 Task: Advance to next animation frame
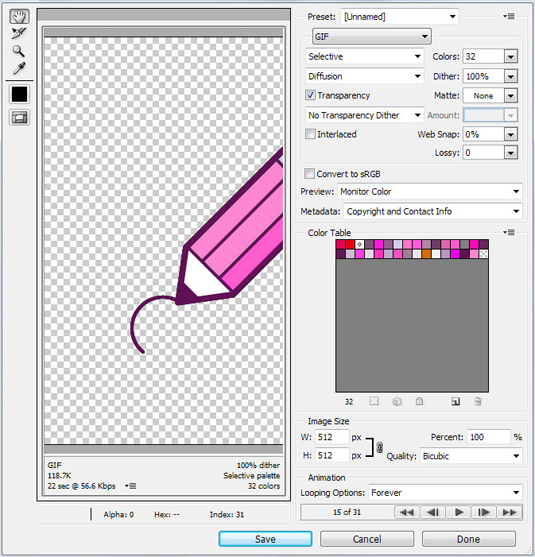(x=484, y=512)
